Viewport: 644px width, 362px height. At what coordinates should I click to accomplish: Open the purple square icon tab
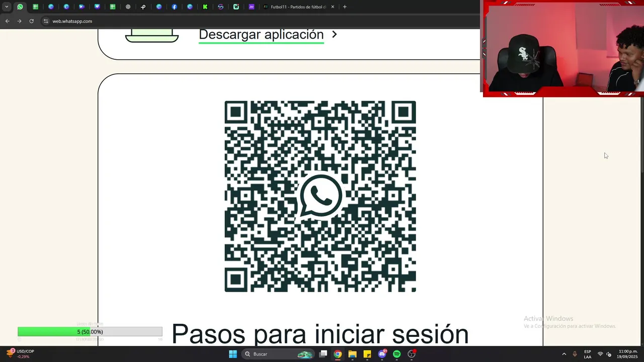(252, 7)
